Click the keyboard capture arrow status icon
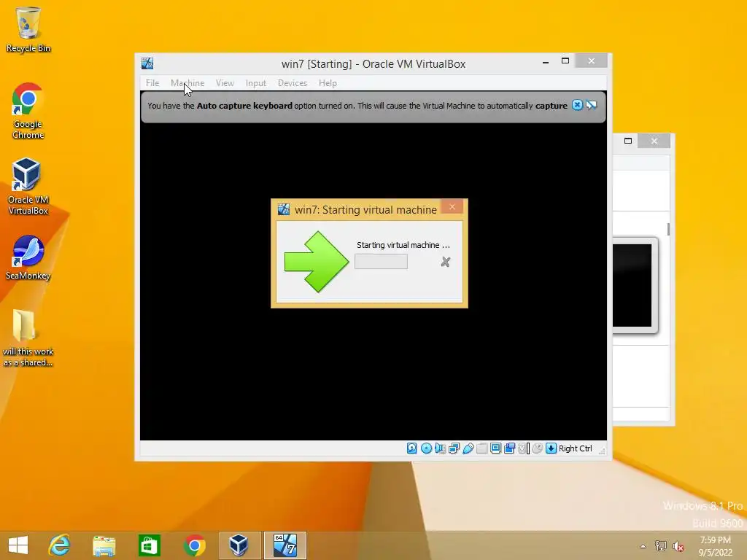Image resolution: width=747 pixels, height=560 pixels. click(551, 448)
